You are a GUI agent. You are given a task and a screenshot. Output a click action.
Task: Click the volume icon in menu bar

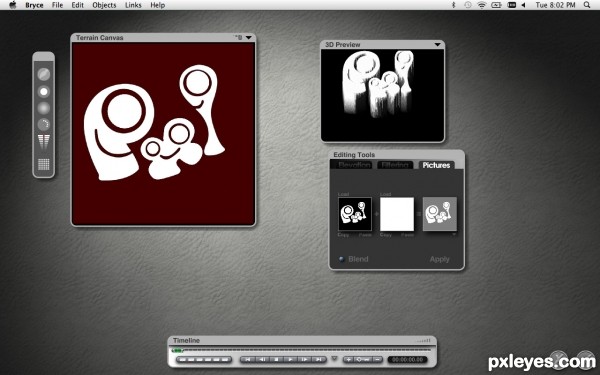coord(523,5)
